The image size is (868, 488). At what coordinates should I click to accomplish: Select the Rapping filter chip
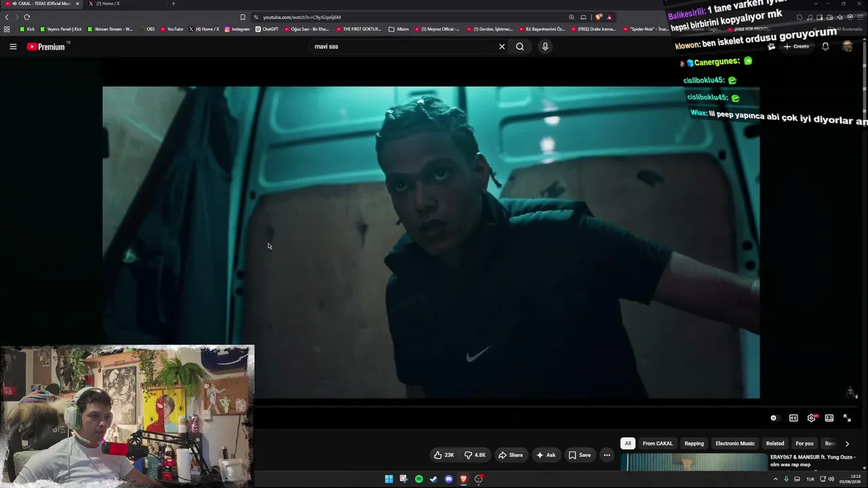(694, 443)
